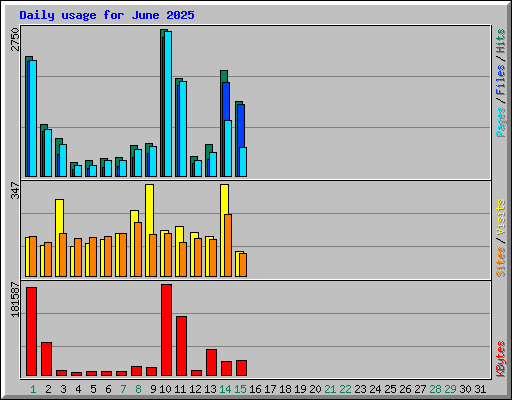The image size is (512, 400).
Task: Click the 'Files' legend label
Action: click(x=500, y=80)
